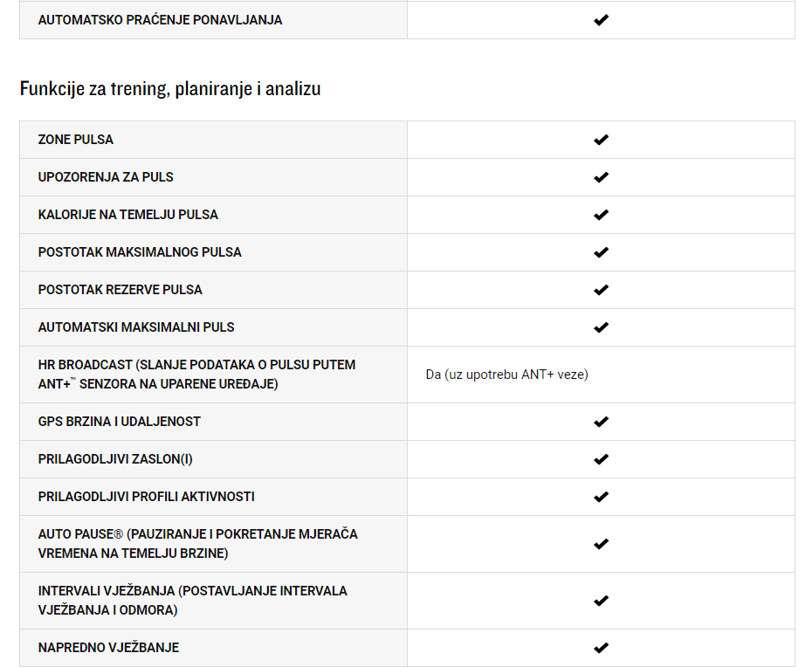Click the AUTOMATSKO PRAĆENJE PONAVLJANJA checkmark
Image resolution: width=812 pixels, height=667 pixels.
(601, 20)
